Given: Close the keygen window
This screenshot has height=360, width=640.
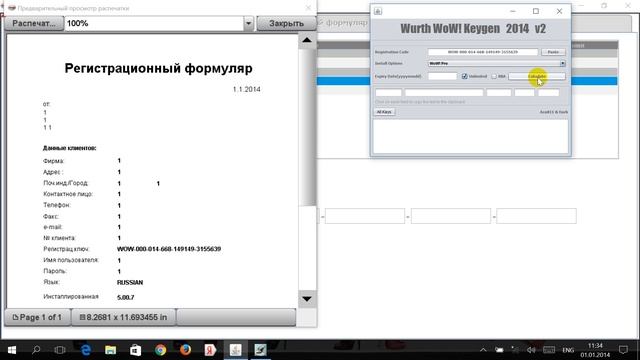Looking at the screenshot, I should point(559,11).
